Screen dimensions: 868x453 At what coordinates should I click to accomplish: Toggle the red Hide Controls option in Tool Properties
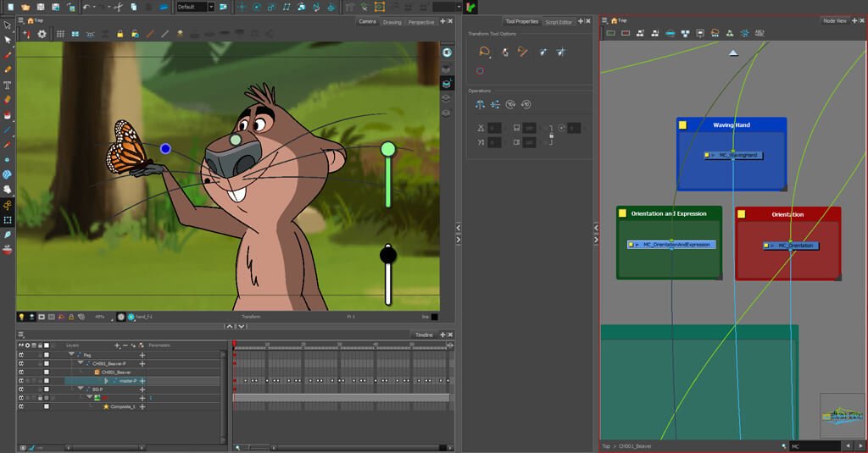point(480,71)
